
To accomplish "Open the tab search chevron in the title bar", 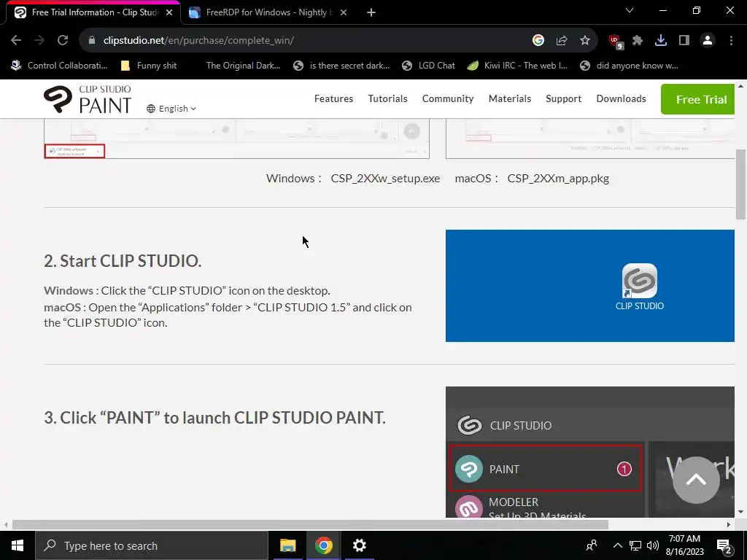I will tap(630, 10).
